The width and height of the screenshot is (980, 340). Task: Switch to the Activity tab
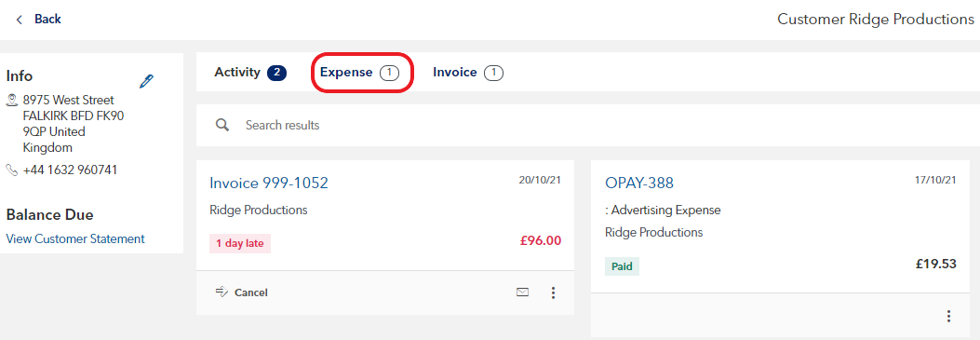(x=250, y=73)
